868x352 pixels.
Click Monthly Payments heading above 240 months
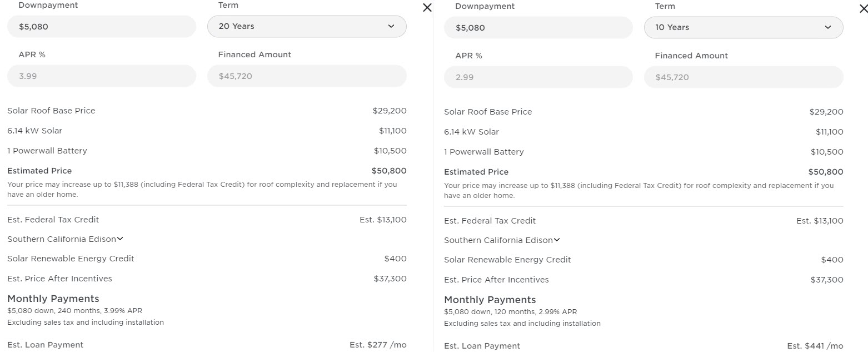53,299
